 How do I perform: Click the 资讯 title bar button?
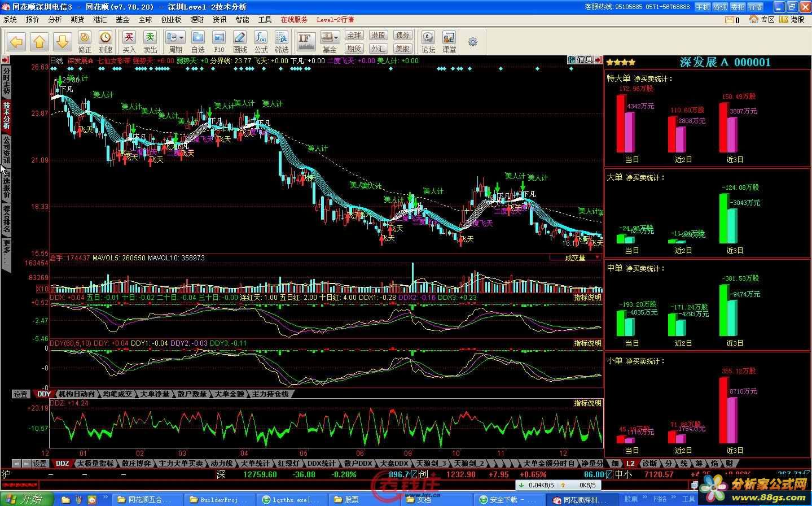(x=720, y=7)
